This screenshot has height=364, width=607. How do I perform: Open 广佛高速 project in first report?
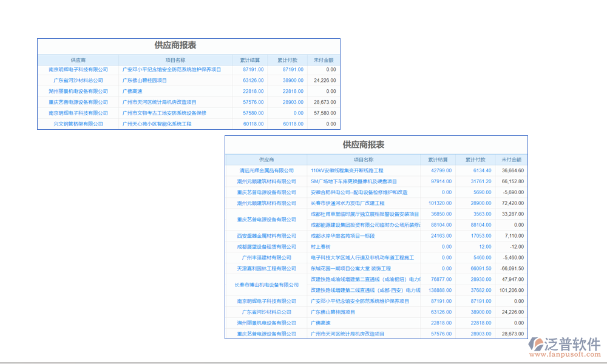(x=132, y=92)
